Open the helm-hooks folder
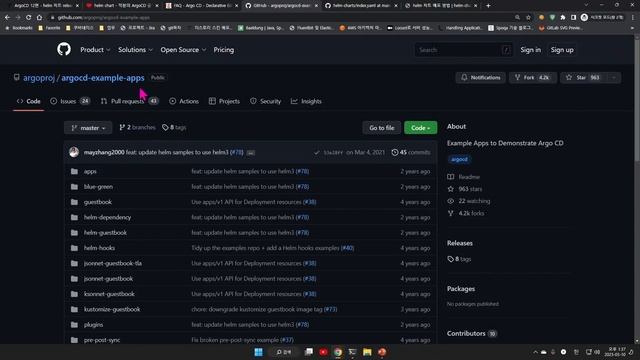 point(99,248)
